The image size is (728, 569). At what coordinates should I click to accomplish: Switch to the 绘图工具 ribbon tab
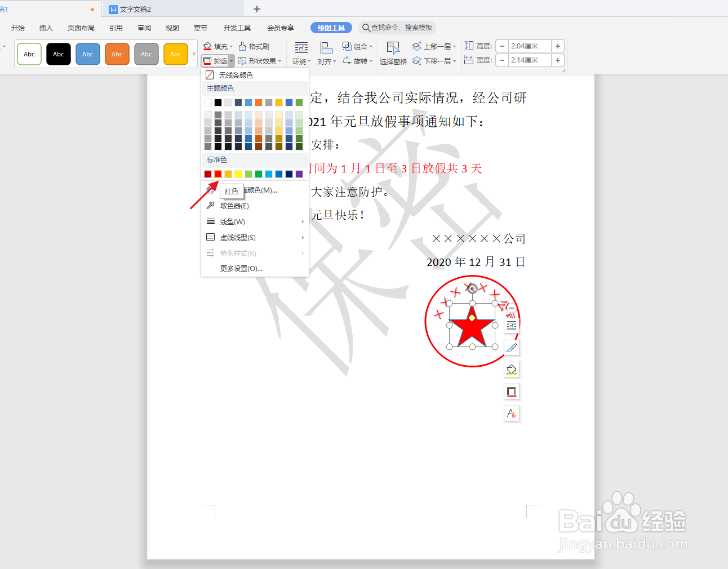pyautogui.click(x=331, y=28)
